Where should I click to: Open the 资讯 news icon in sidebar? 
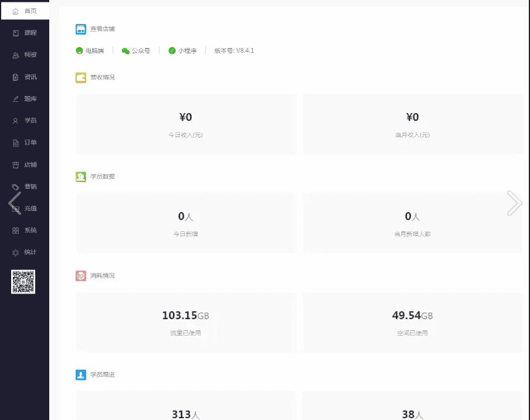click(x=16, y=77)
